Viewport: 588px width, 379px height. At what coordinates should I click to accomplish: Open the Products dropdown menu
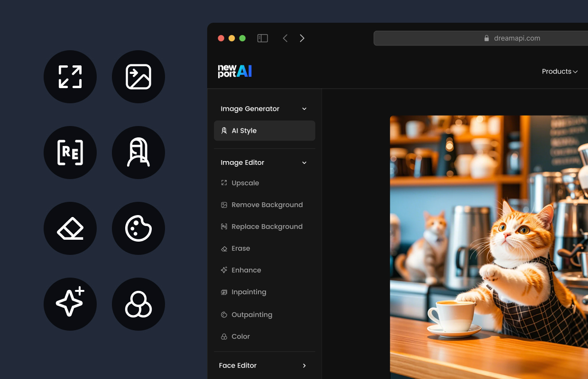[x=560, y=71]
